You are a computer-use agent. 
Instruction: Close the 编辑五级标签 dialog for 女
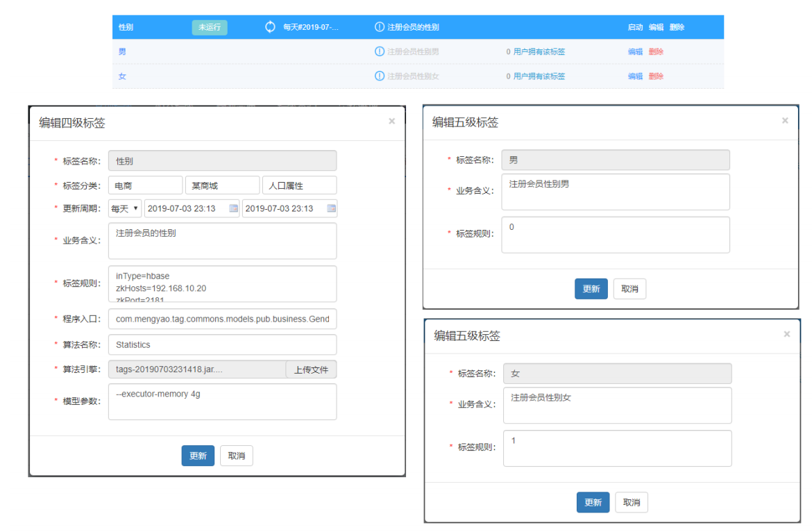tap(787, 334)
